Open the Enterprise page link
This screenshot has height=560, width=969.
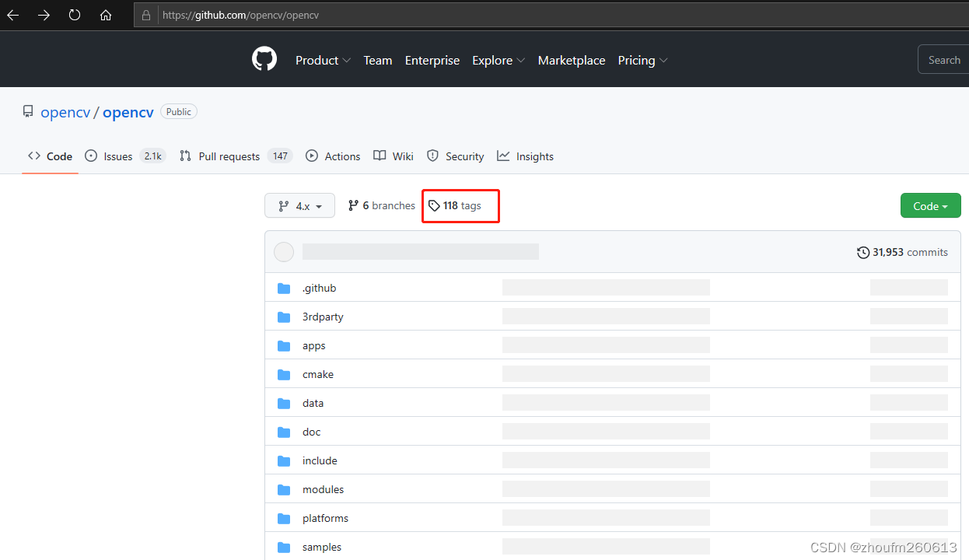432,60
